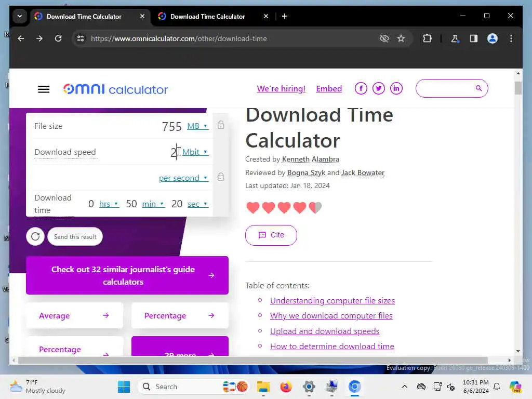Open We're hiring! link

tap(281, 88)
